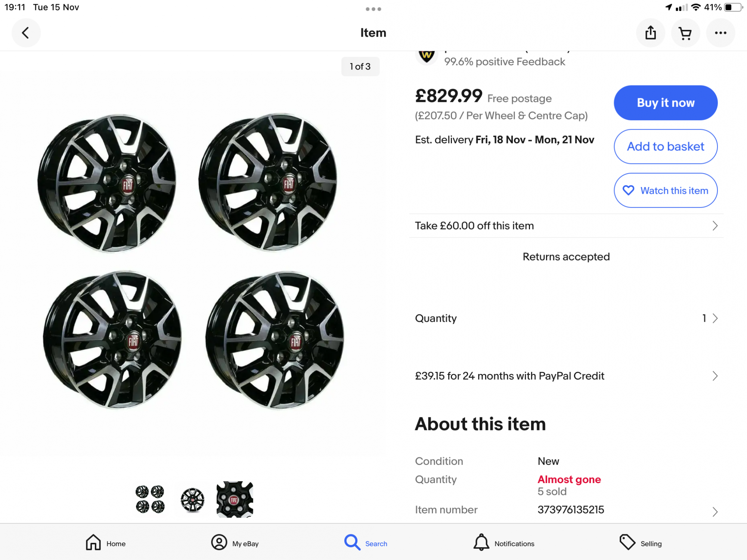The image size is (747, 560).
Task: Open the Selling tag icon
Action: click(627, 542)
